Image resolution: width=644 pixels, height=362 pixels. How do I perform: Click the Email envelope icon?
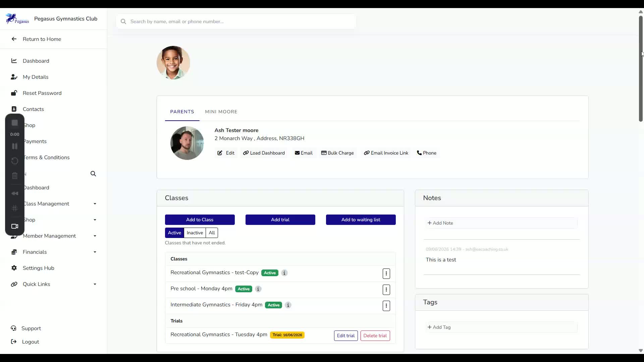pyautogui.click(x=297, y=153)
